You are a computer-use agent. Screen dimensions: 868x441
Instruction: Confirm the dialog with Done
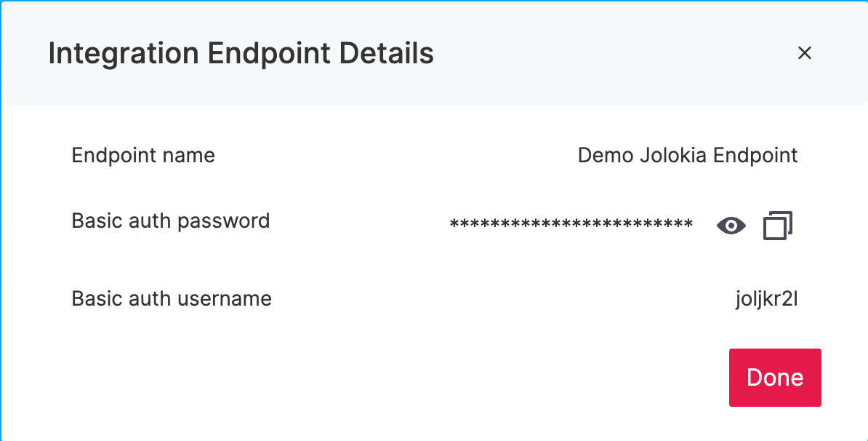coord(775,378)
